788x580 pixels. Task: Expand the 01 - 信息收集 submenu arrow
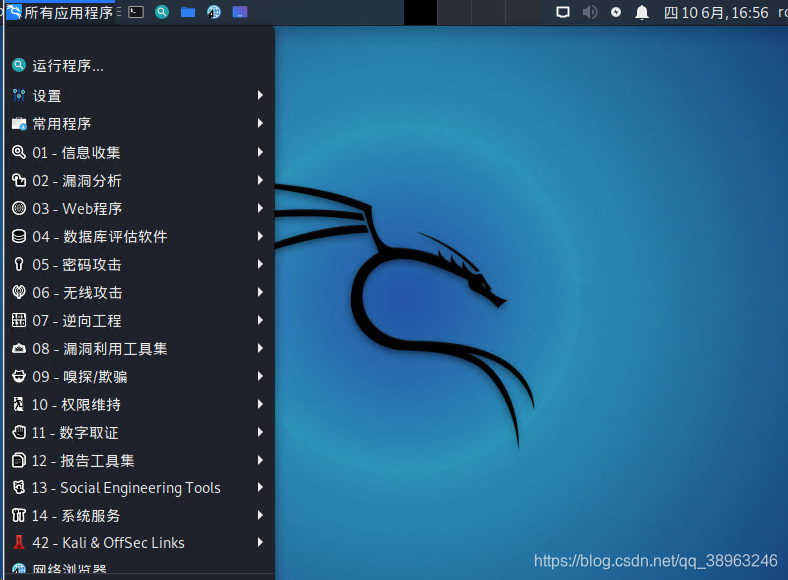[260, 152]
